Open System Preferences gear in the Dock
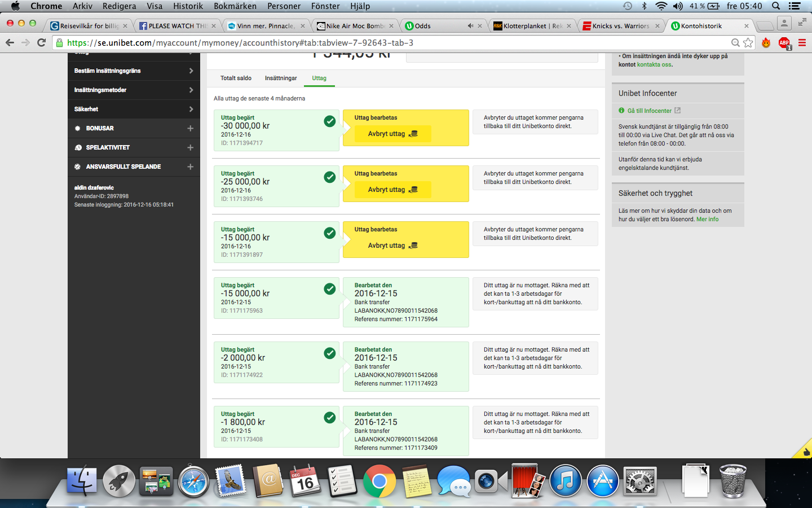 [x=640, y=481]
